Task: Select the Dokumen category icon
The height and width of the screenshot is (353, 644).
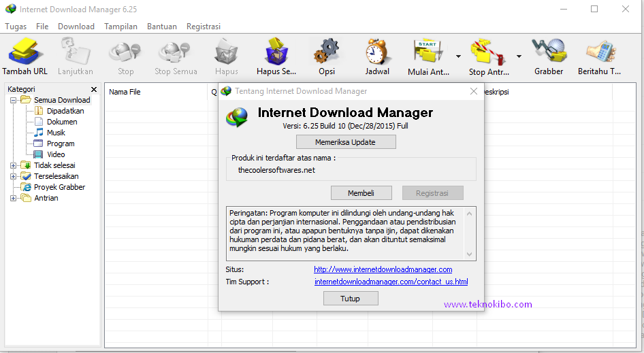Action: [x=39, y=122]
